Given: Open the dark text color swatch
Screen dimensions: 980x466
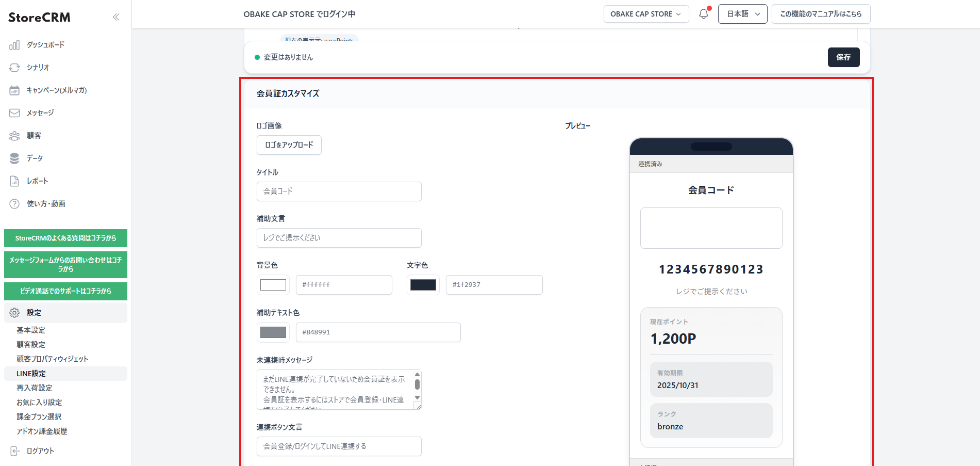Looking at the screenshot, I should pos(423,285).
